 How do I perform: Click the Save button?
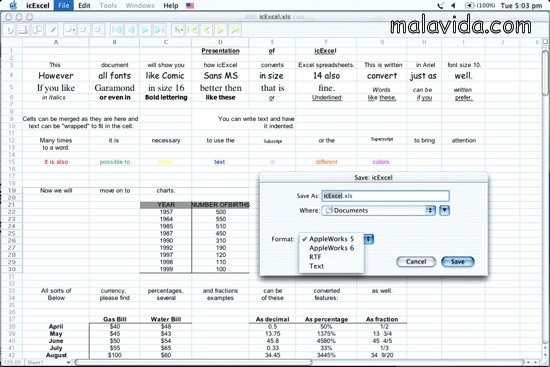pos(458,262)
